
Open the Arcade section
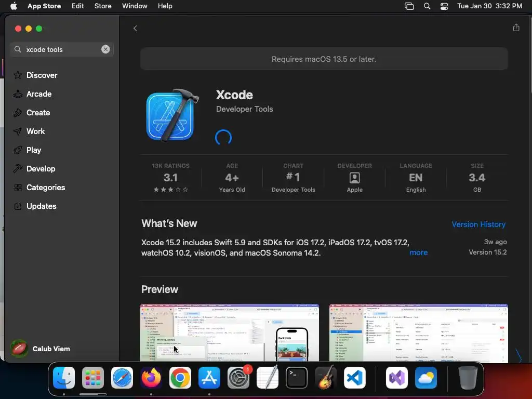[x=39, y=94]
